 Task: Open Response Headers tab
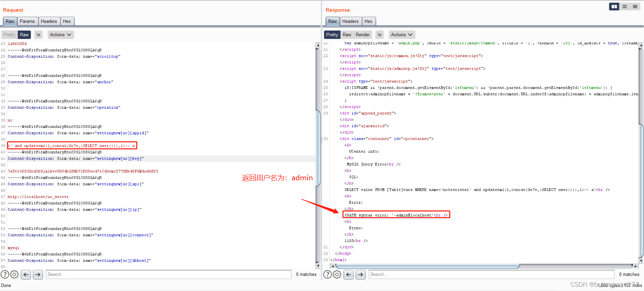click(351, 21)
